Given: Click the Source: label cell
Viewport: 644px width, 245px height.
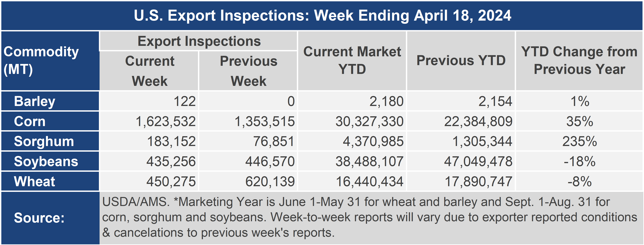Looking at the screenshot, I should pos(50,218).
